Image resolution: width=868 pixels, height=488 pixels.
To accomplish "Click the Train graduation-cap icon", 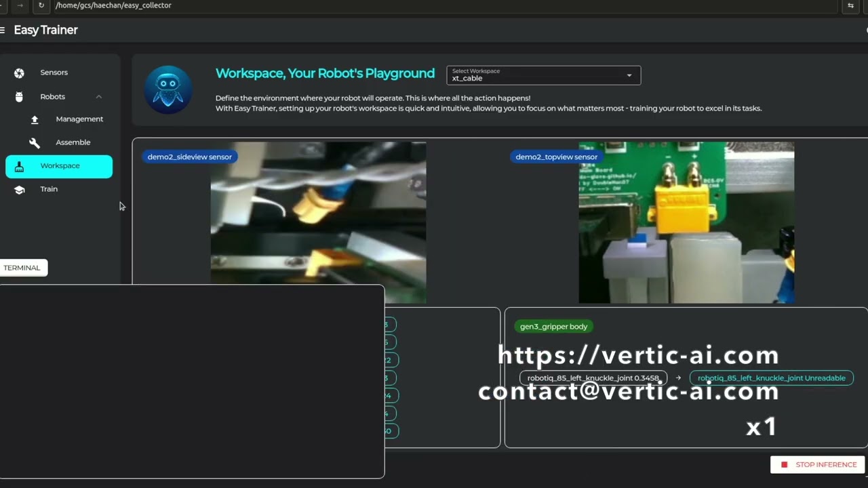I will point(19,190).
